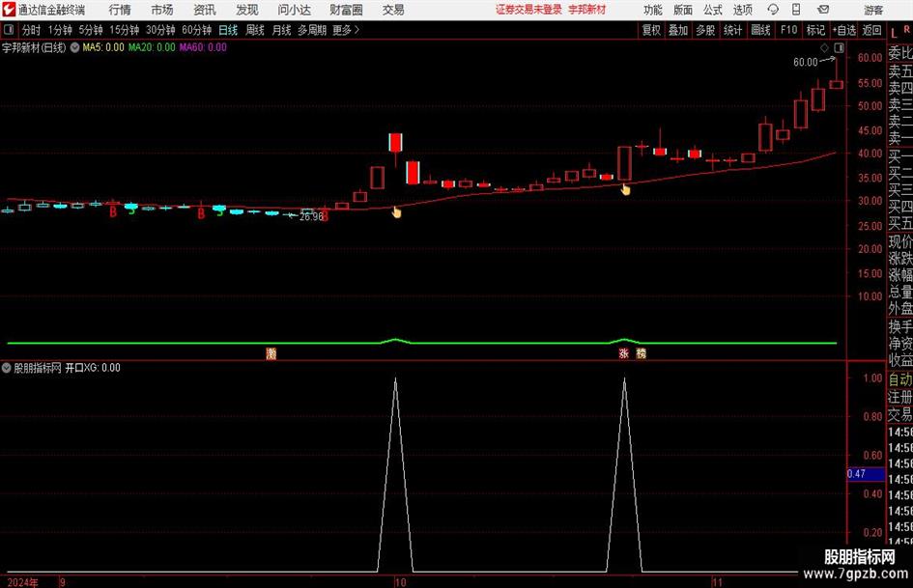
Task: Click the 返回 back button
Action: (871, 30)
